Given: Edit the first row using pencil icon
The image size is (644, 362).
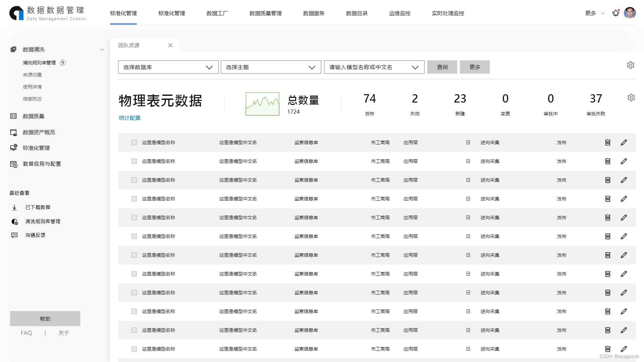Looking at the screenshot, I should point(624,142).
